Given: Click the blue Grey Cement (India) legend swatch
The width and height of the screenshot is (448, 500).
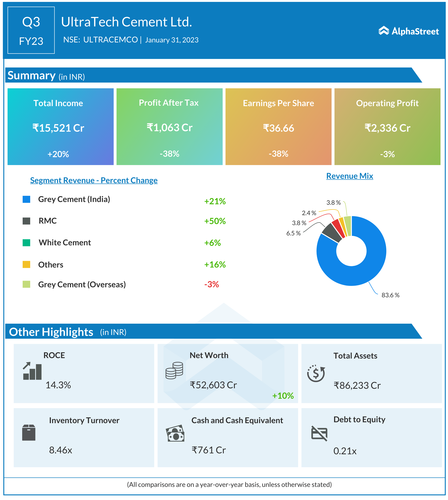Looking at the screenshot, I should click(x=26, y=199).
